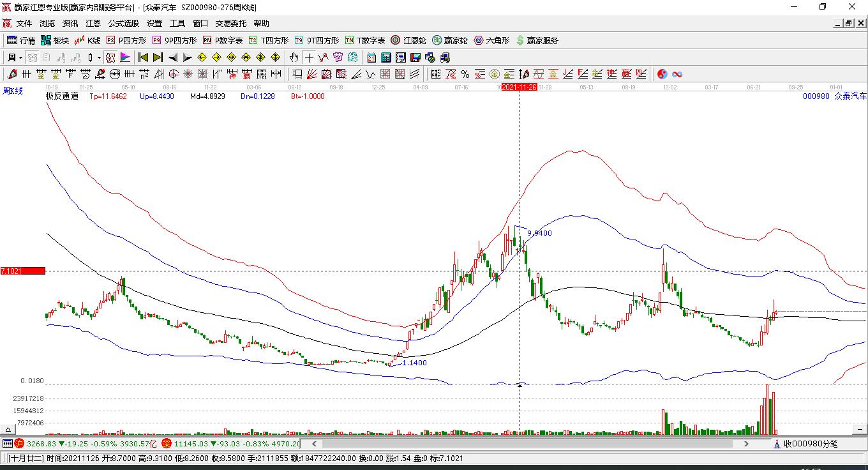Select the red pencil drawing tool
Viewport: 868px width, 470px height.
[x=12, y=74]
